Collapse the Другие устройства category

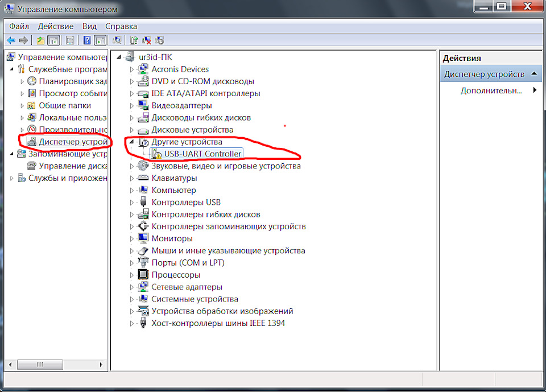(x=131, y=142)
